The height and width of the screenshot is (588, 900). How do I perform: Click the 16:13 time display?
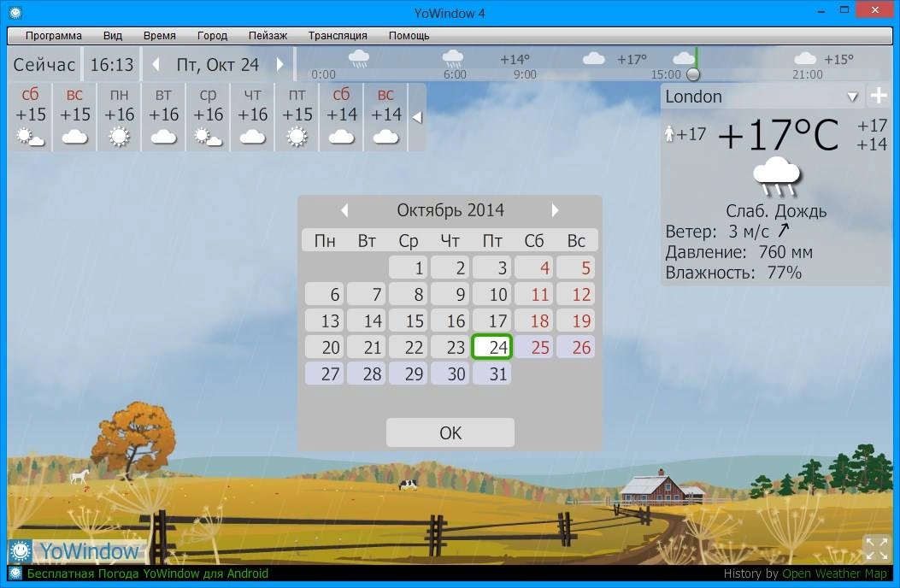112,64
